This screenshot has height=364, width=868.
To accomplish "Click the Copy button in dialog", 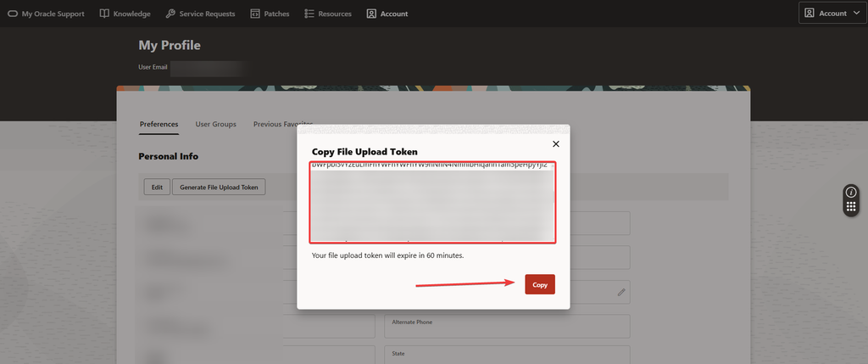I will pyautogui.click(x=540, y=285).
